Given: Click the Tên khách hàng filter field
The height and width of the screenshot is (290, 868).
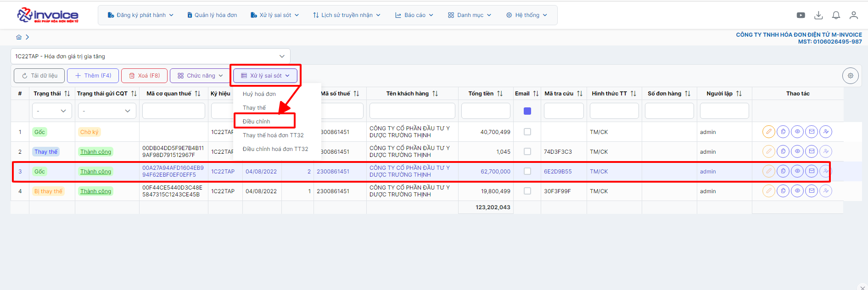Looking at the screenshot, I should tap(412, 111).
